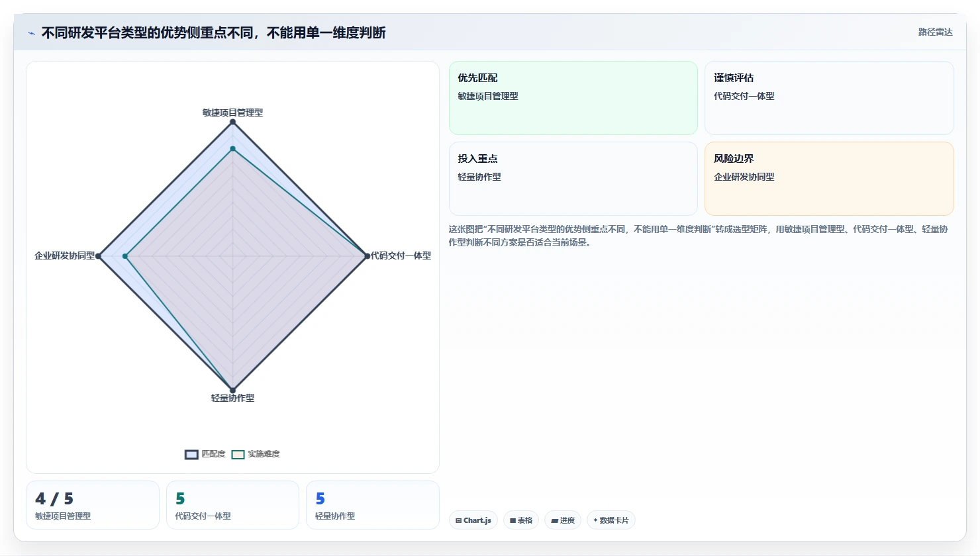Image resolution: width=980 pixels, height=556 pixels.
Task: Click 代码交付一体型 text in 谨慎评估 card
Action: click(744, 96)
